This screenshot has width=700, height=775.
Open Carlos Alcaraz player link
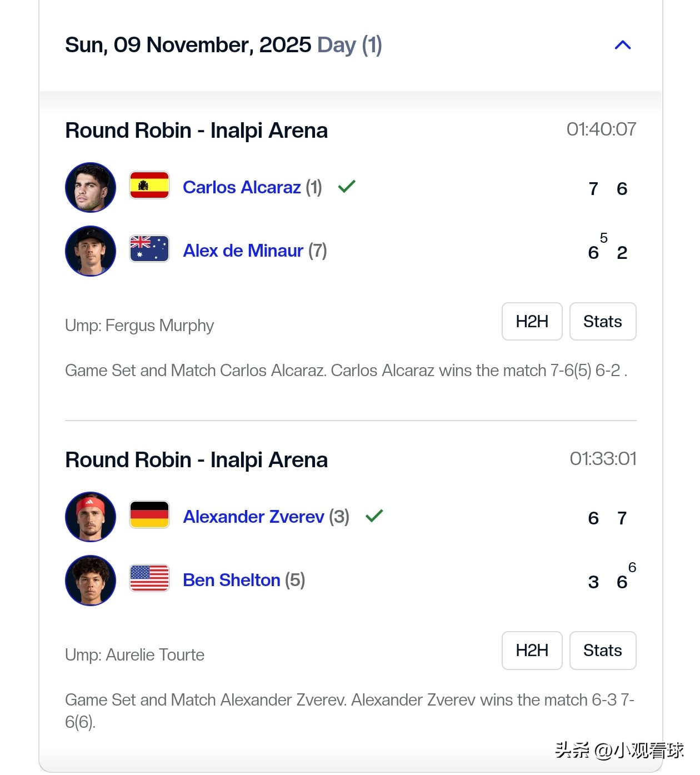242,188
